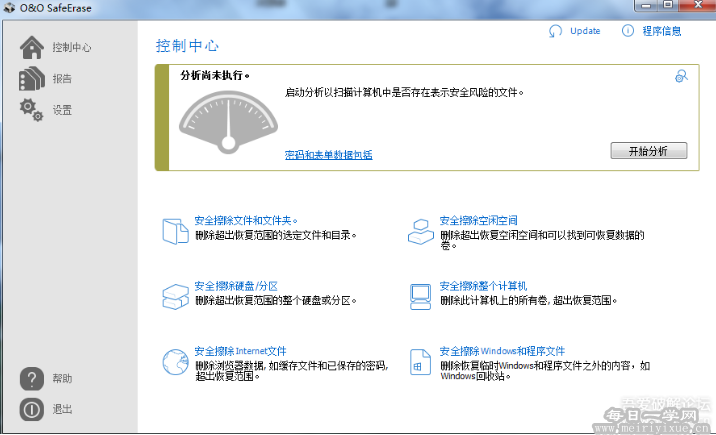Open 安全擦除Internet文件 link

(x=241, y=351)
